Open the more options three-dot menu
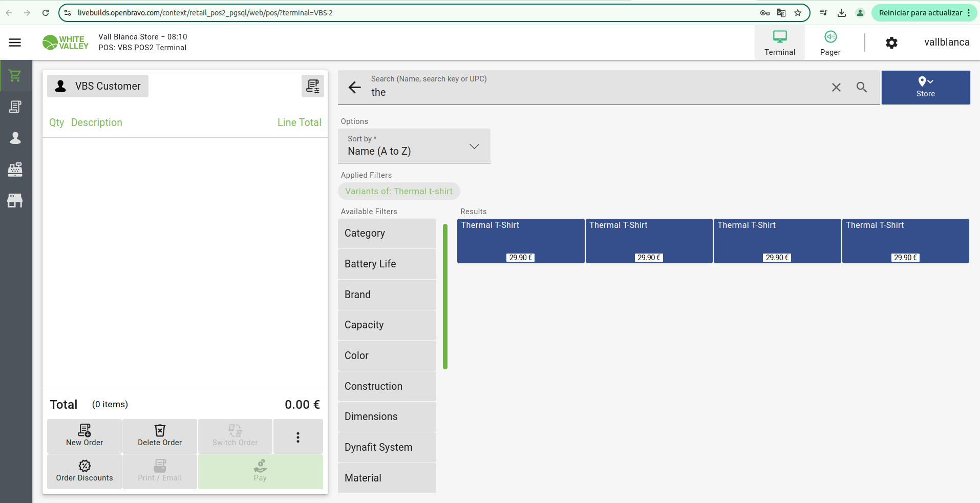 point(297,436)
